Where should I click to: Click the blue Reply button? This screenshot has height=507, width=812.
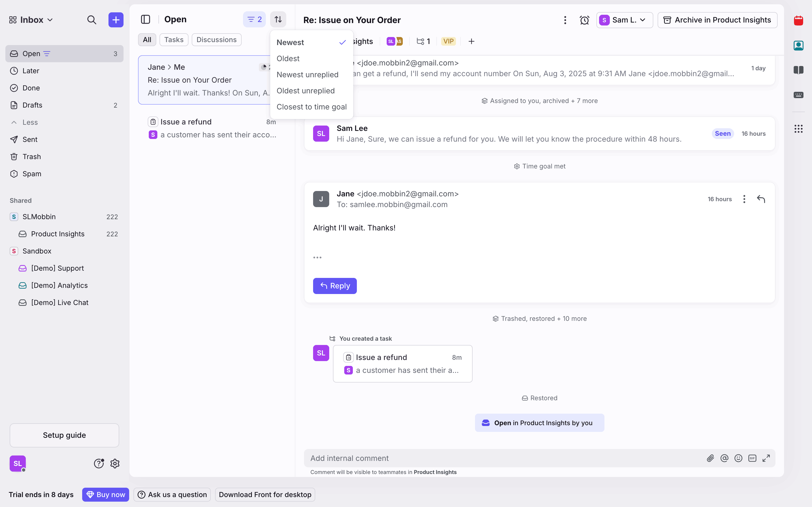coord(335,286)
